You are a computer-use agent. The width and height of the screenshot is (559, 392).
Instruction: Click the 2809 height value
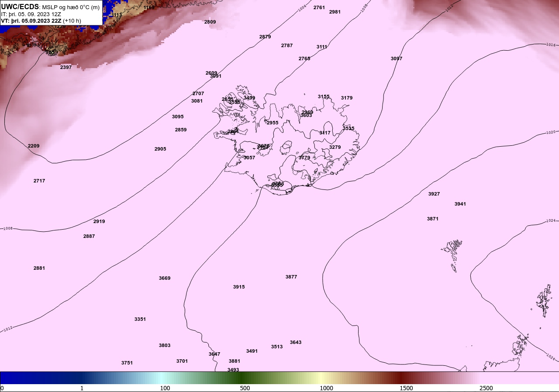point(210,22)
